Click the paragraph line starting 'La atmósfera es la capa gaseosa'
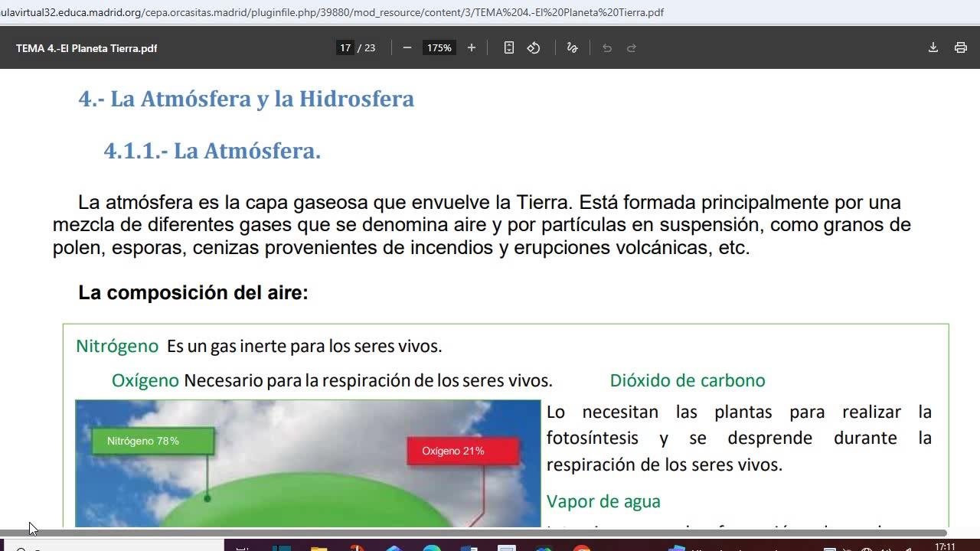 tap(489, 202)
